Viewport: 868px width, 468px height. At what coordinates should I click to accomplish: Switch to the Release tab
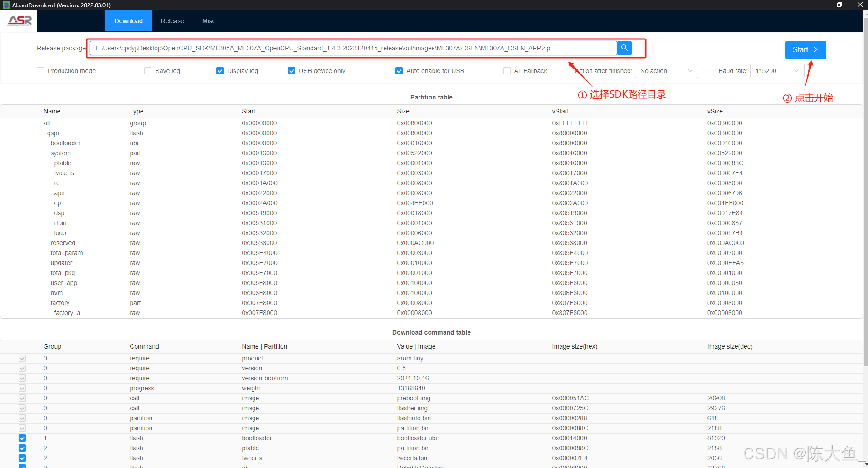coord(172,20)
